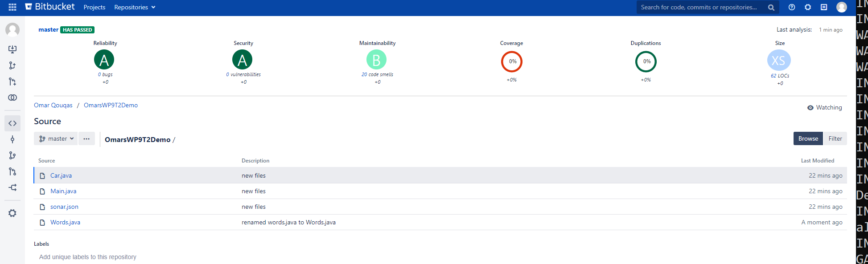Open the user profile avatar menu
Image resolution: width=868 pixels, height=264 pixels.
click(842, 7)
